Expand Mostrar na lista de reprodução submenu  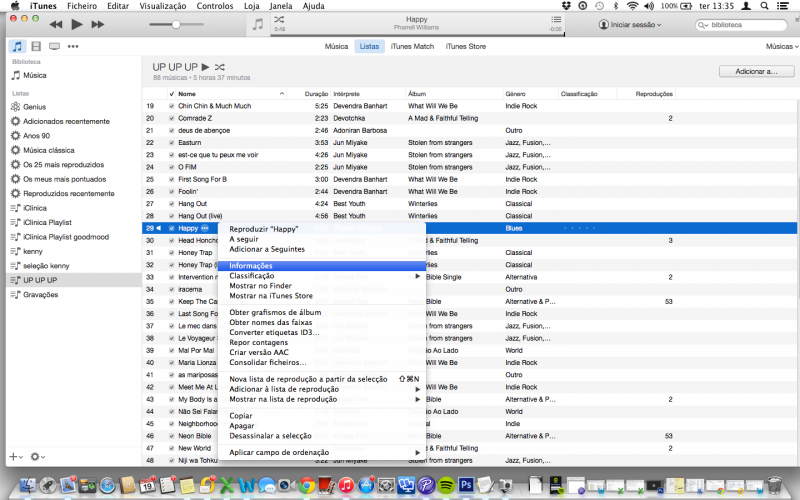[321, 399]
